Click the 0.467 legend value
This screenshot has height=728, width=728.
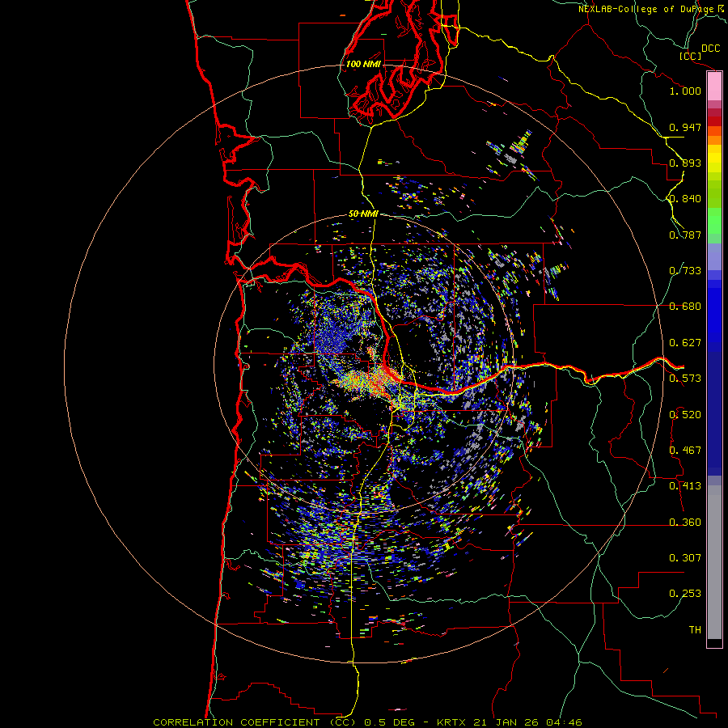pyautogui.click(x=685, y=451)
